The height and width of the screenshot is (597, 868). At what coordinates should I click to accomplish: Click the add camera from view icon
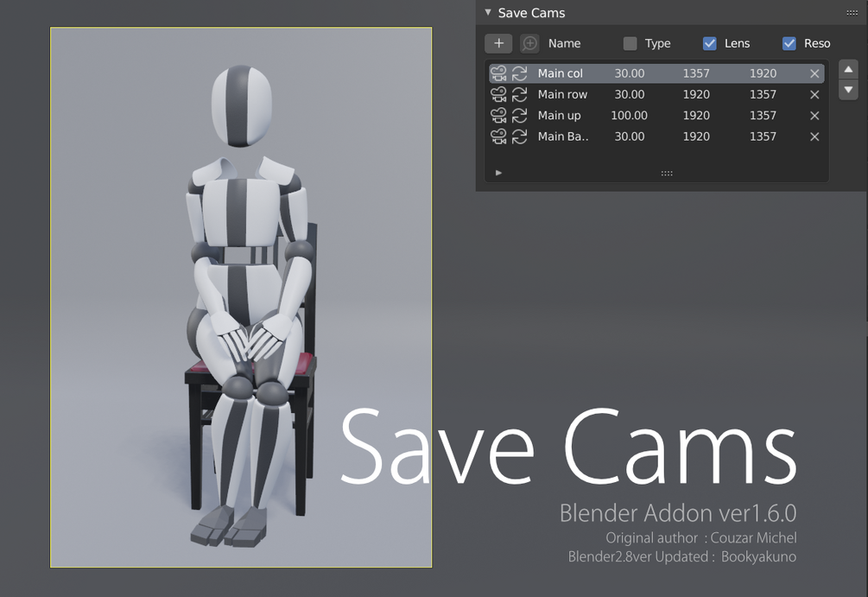click(529, 43)
